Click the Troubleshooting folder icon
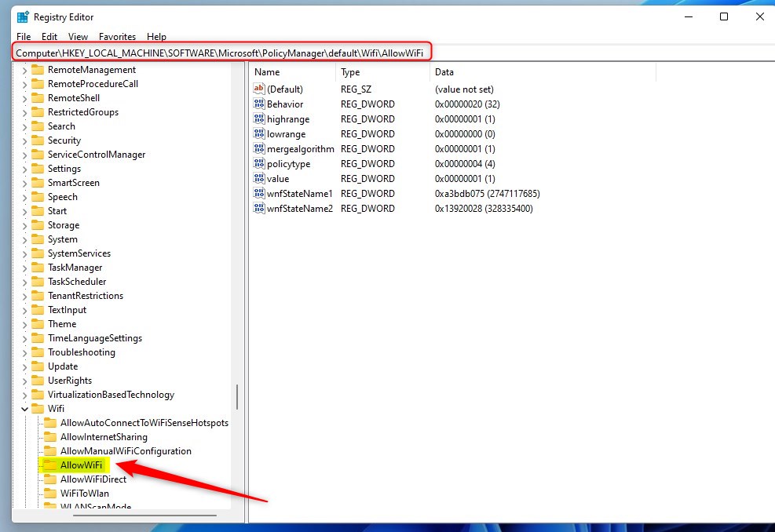The height and width of the screenshot is (532, 775). (38, 352)
